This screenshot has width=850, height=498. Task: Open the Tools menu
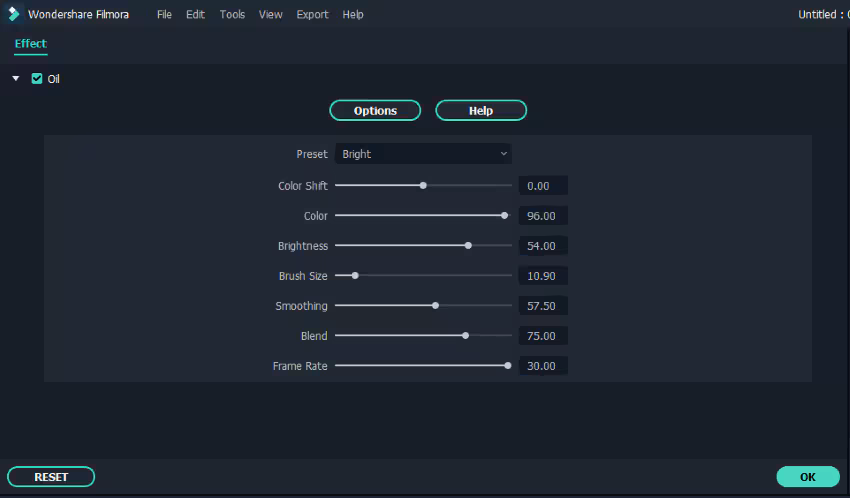click(232, 15)
